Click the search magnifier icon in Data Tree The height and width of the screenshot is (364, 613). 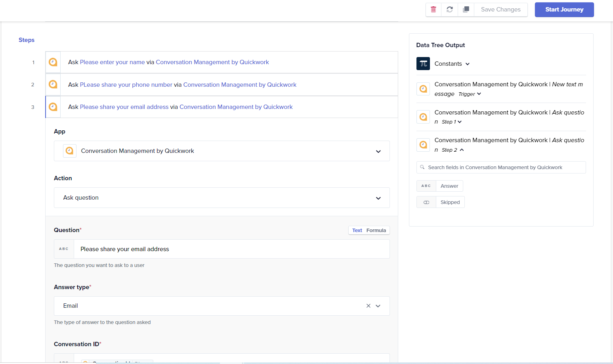click(x=422, y=167)
